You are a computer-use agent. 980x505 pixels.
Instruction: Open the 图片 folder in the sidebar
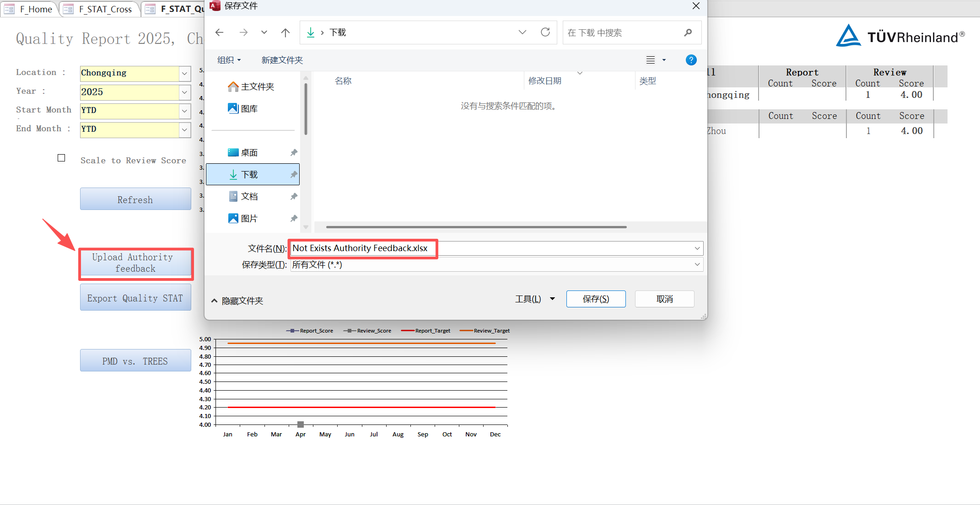250,218
